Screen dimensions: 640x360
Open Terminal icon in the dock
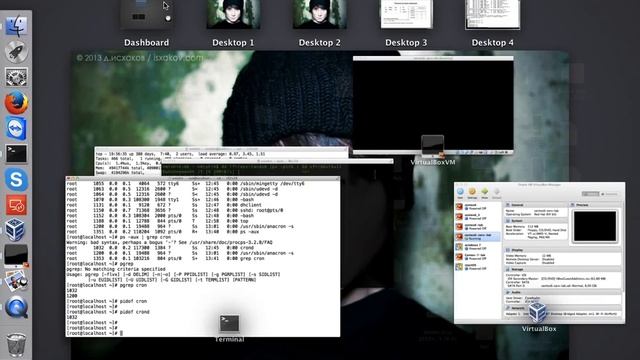16,153
